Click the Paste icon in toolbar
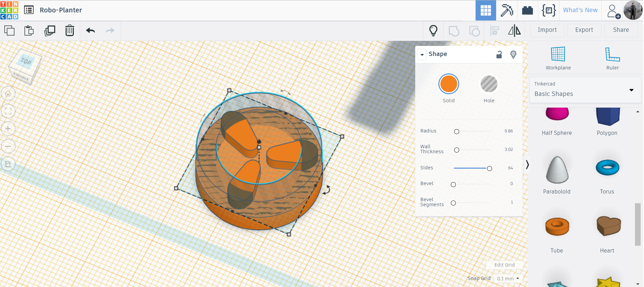The image size is (644, 287). 29,31
